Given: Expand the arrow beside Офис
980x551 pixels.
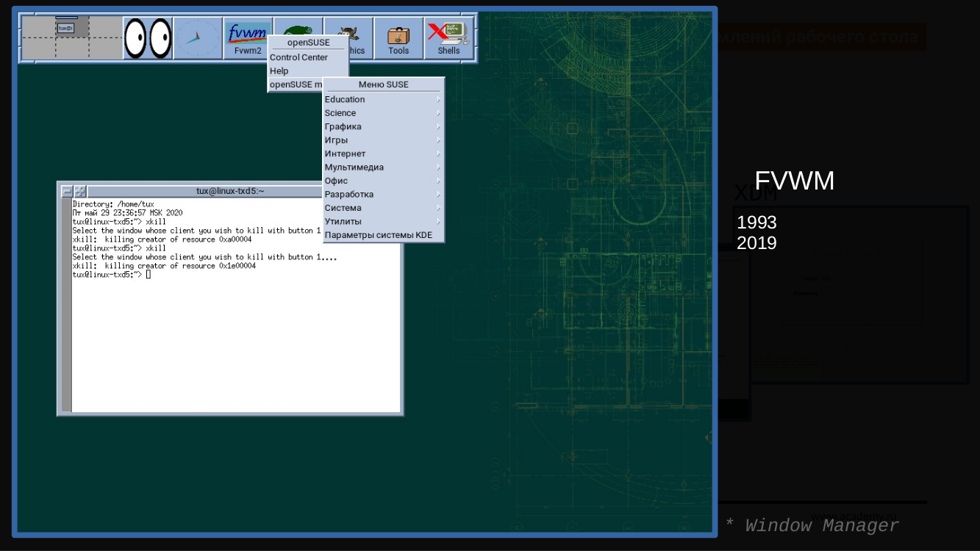Looking at the screenshot, I should coord(438,181).
